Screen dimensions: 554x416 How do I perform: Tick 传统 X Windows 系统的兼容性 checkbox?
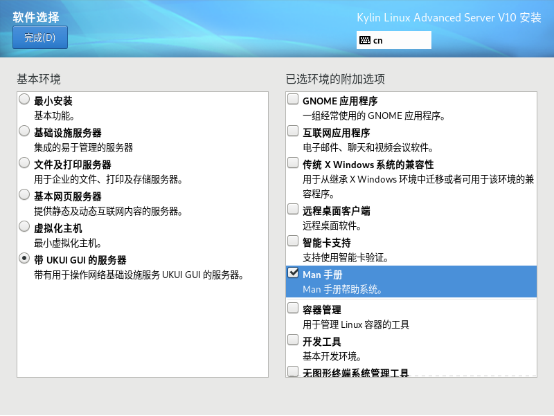(x=293, y=163)
